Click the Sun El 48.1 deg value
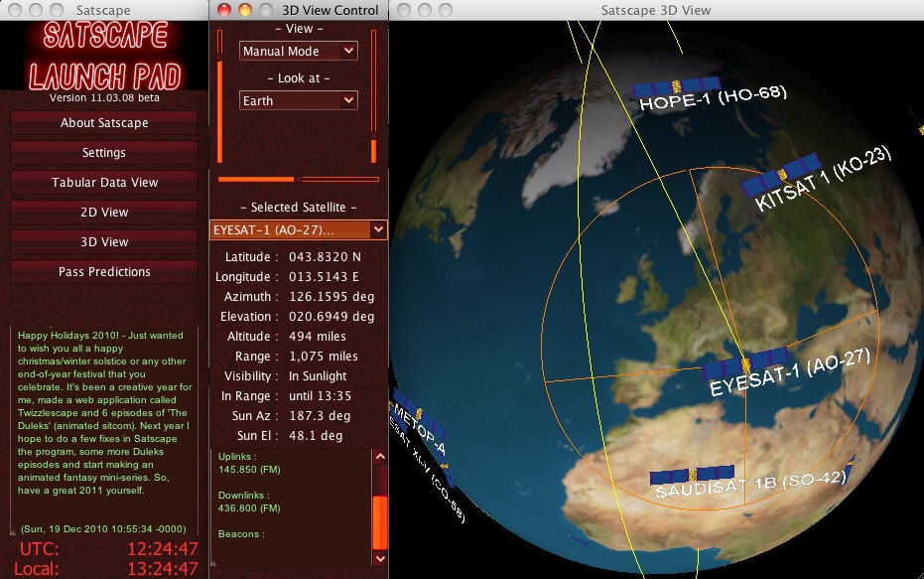The width and height of the screenshot is (924, 579). [316, 436]
